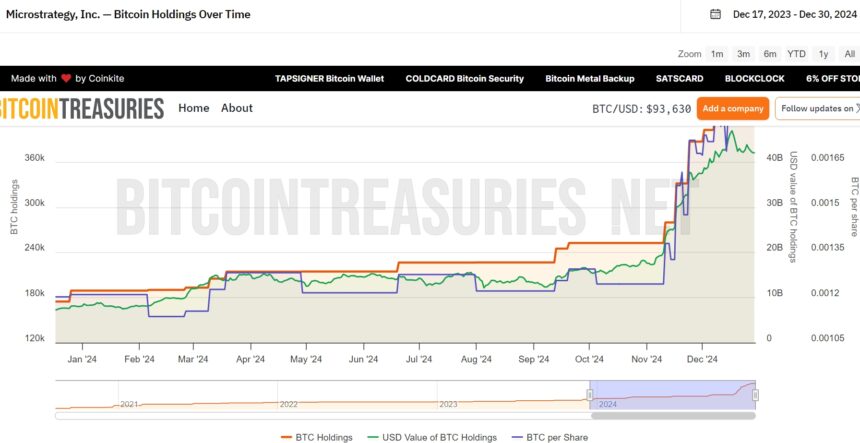Image resolution: width=860 pixels, height=443 pixels.
Task: Toggle BTC per Share legend series
Action: (549, 438)
